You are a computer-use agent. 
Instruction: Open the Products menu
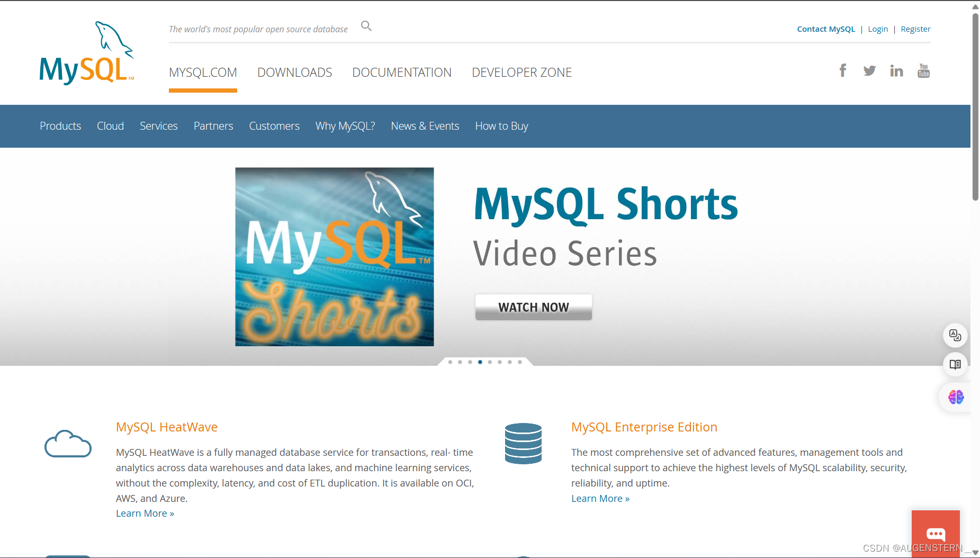click(x=60, y=126)
